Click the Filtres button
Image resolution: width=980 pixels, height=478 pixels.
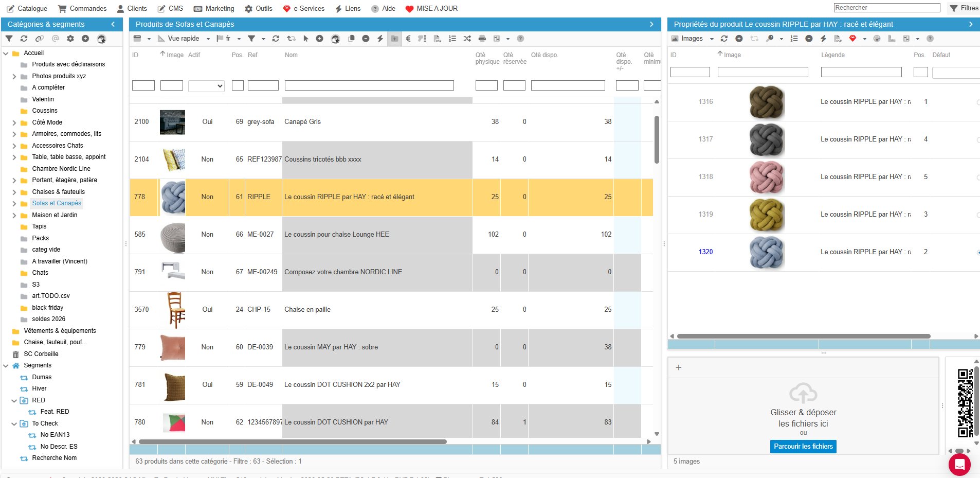pyautogui.click(x=964, y=8)
